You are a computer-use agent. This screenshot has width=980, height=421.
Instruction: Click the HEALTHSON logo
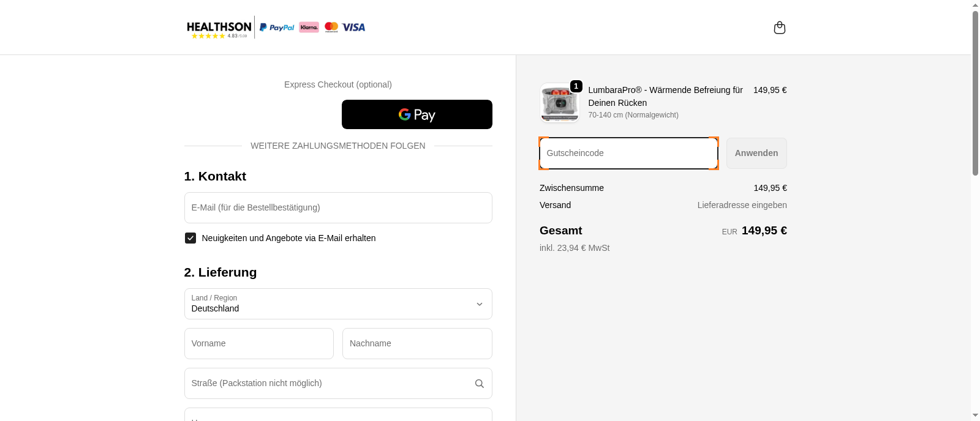(219, 26)
